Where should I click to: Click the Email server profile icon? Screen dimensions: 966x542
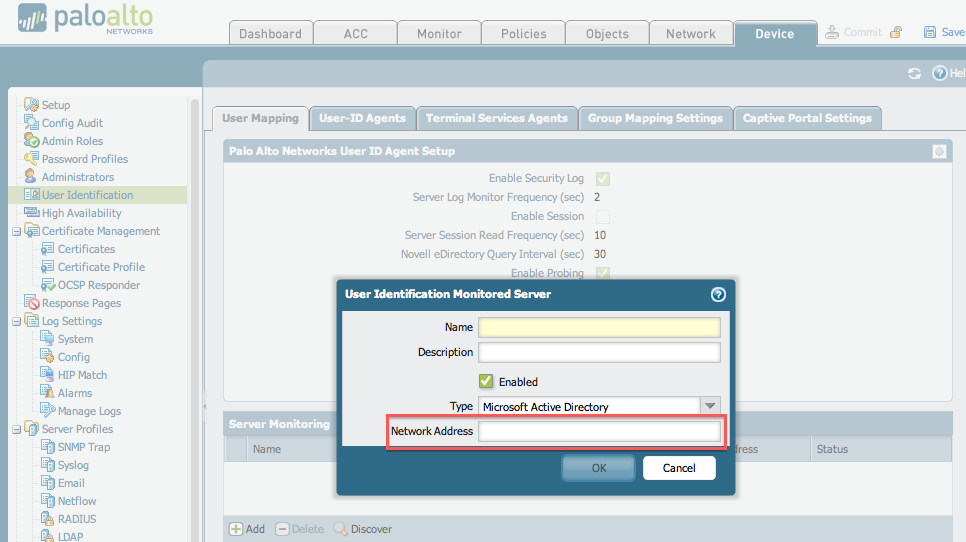47,482
